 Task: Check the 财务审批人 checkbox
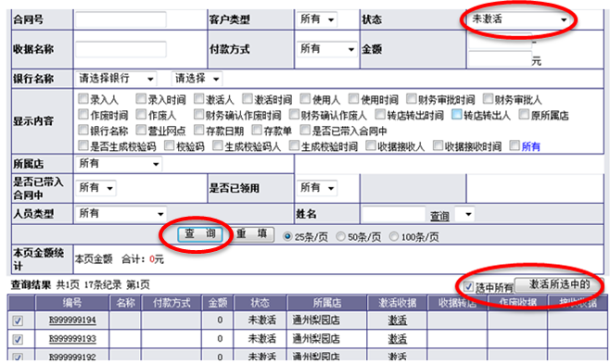point(488,99)
